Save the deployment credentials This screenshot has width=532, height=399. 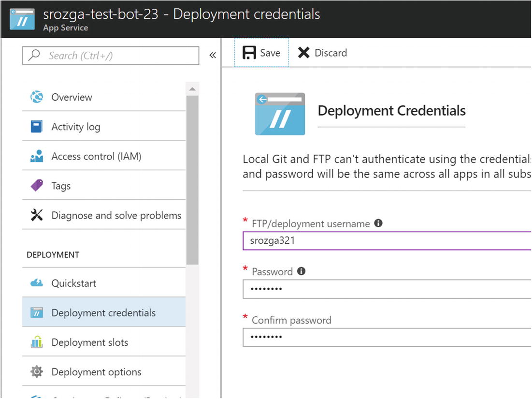(261, 53)
